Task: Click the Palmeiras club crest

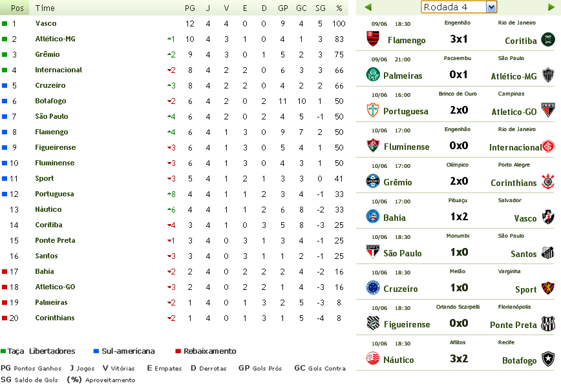Action: pyautogui.click(x=373, y=75)
